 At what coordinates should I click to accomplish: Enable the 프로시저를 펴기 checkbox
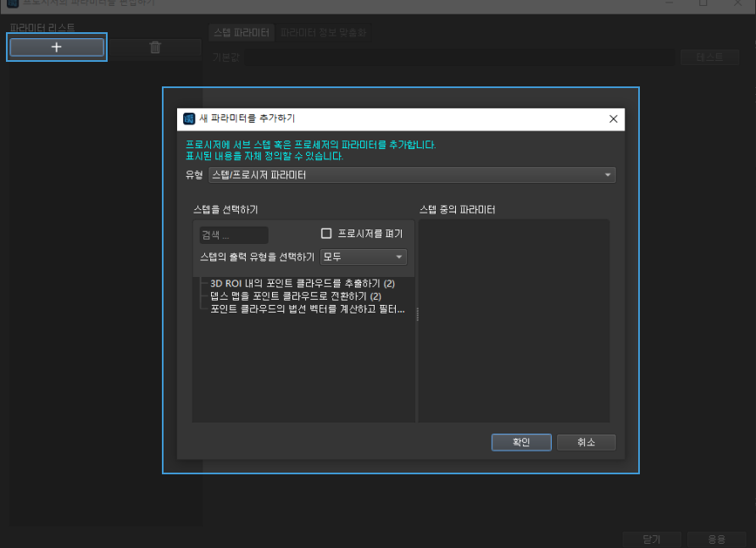coord(326,233)
